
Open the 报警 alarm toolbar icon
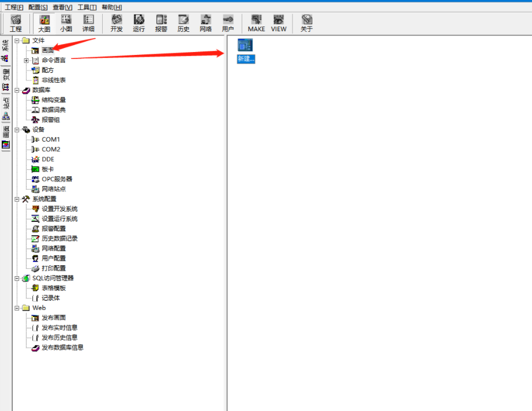[161, 23]
